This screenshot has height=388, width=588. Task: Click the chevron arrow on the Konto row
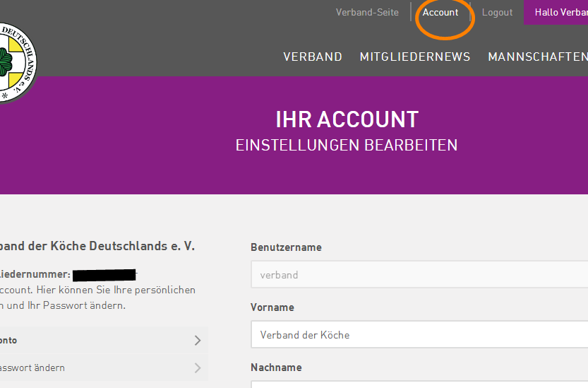pyautogui.click(x=198, y=341)
